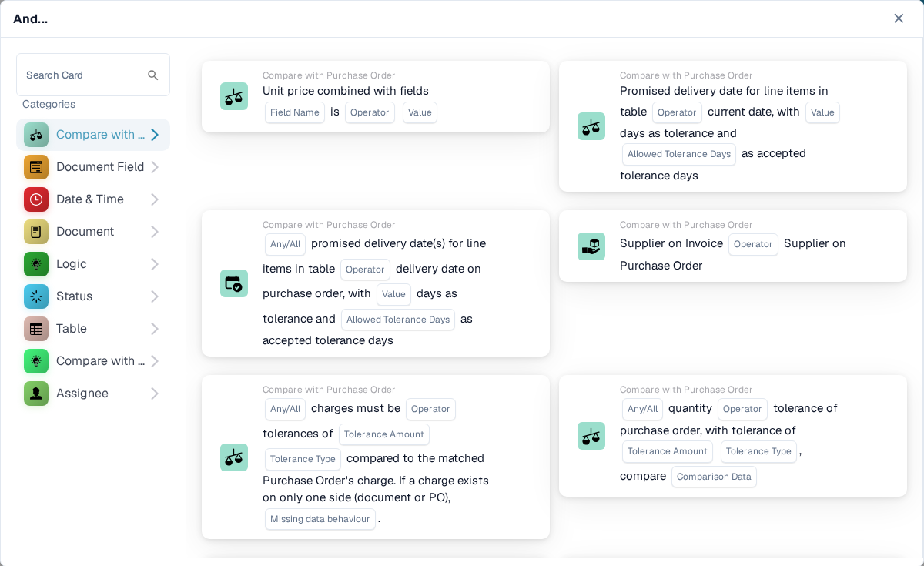Click the Missing data behaviour chip
Image resolution: width=924 pixels, height=566 pixels.
coord(320,519)
